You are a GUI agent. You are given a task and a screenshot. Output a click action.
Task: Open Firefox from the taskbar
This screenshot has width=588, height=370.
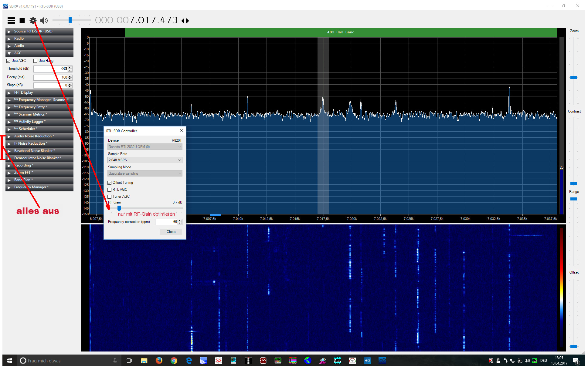click(159, 361)
